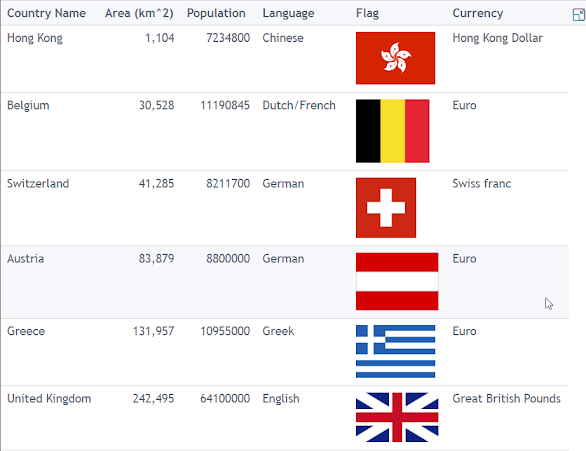Click the Hong Kong flag image

[395, 58]
